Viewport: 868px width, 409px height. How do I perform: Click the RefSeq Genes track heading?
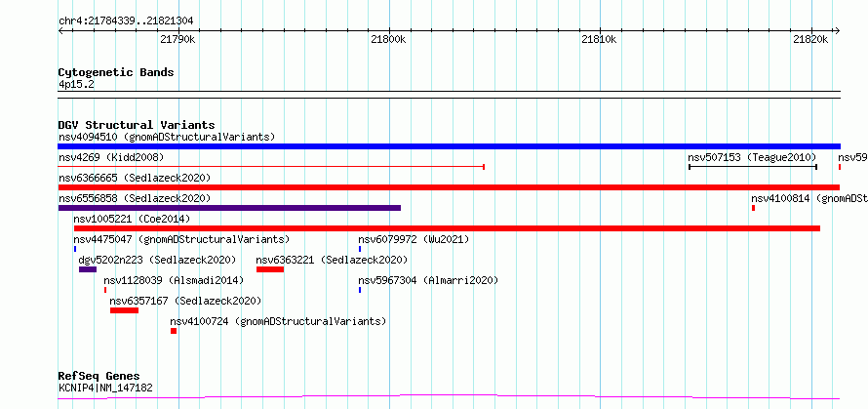[99, 377]
